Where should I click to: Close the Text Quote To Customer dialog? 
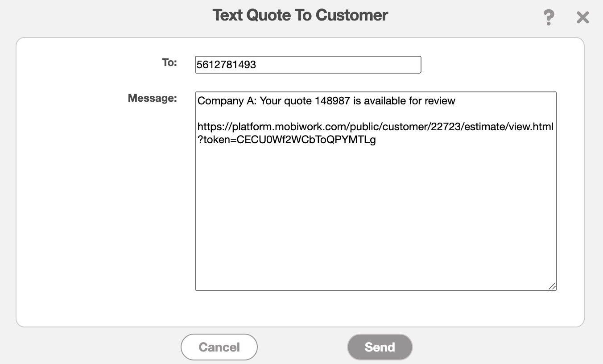coord(582,17)
